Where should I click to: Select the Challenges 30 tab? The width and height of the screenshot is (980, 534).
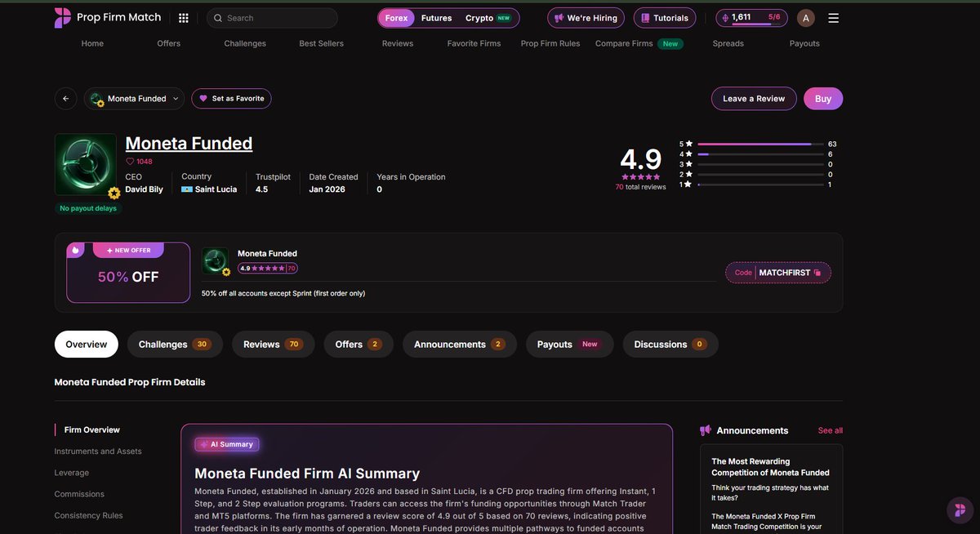pyautogui.click(x=175, y=345)
